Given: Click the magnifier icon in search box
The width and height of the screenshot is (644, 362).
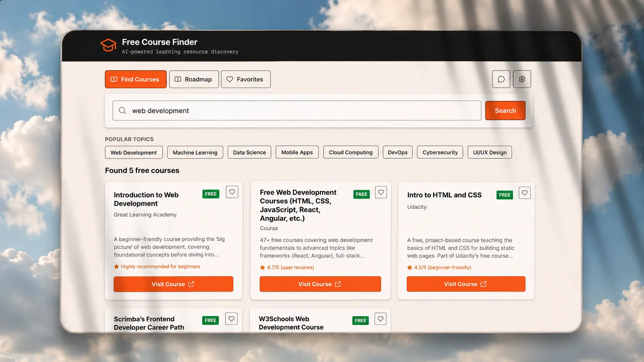Looking at the screenshot, I should (x=122, y=111).
